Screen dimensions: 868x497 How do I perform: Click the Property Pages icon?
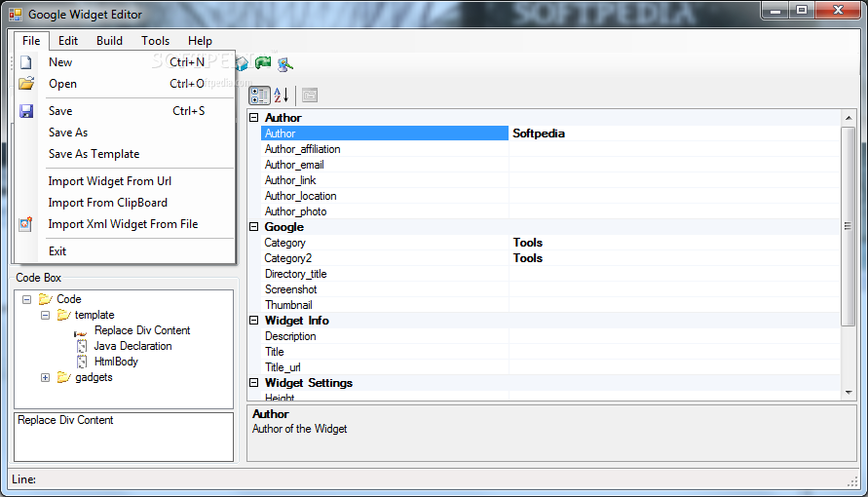click(x=310, y=96)
